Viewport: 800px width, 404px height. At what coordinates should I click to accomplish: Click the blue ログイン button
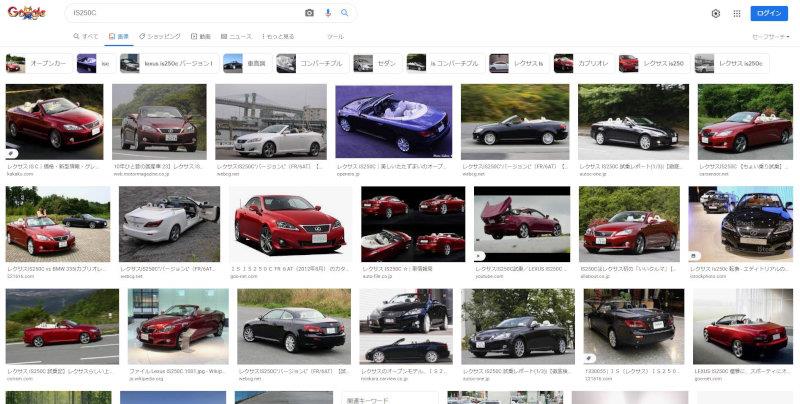point(769,13)
